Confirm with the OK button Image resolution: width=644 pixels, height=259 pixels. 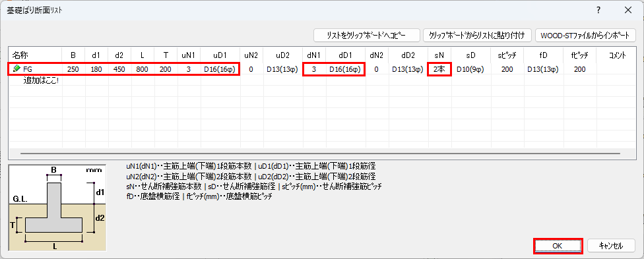click(x=557, y=245)
